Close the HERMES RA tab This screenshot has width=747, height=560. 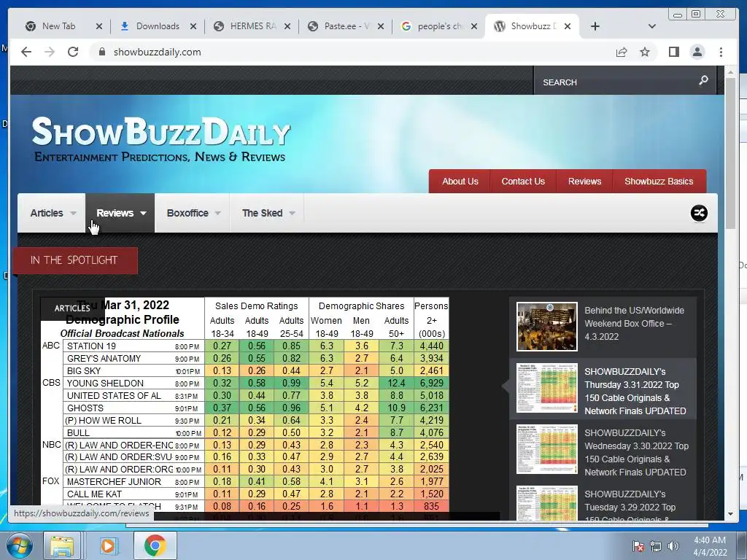[x=287, y=26]
